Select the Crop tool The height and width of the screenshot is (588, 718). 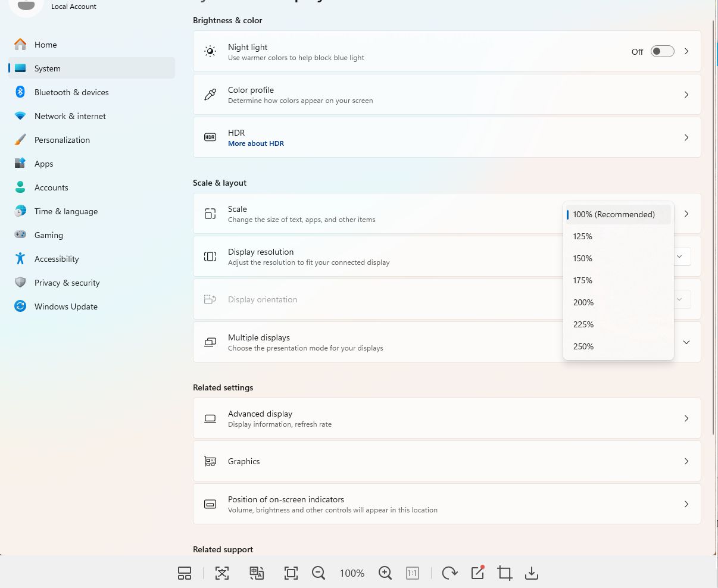tap(504, 573)
